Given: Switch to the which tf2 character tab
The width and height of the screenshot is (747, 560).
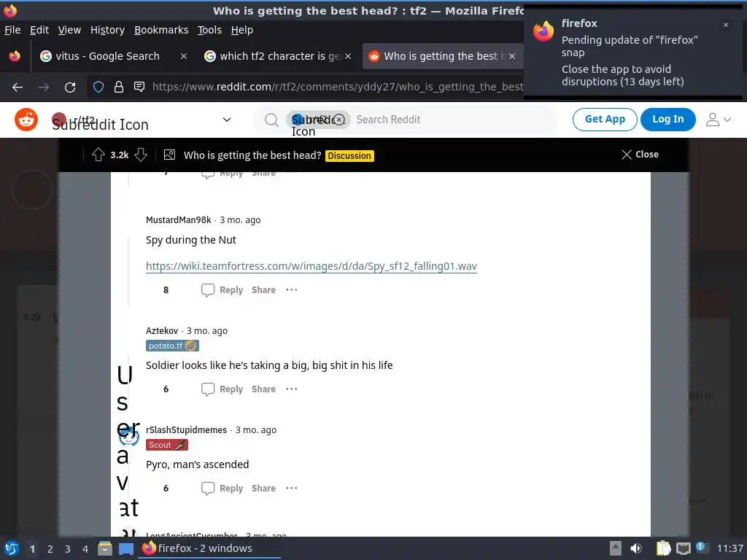Looking at the screenshot, I should pos(279,56).
